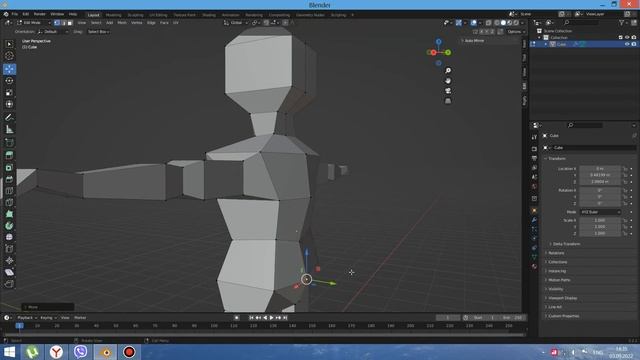Viewport: 640px width, 360px height.
Task: Open the XYZ Euler rotation mode dropdown
Action: pyautogui.click(x=600, y=212)
